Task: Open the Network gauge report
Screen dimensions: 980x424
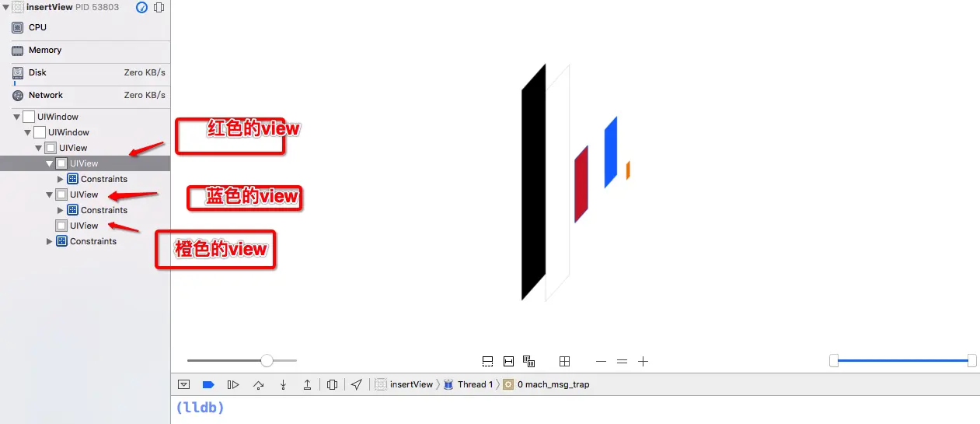Action: coord(85,95)
